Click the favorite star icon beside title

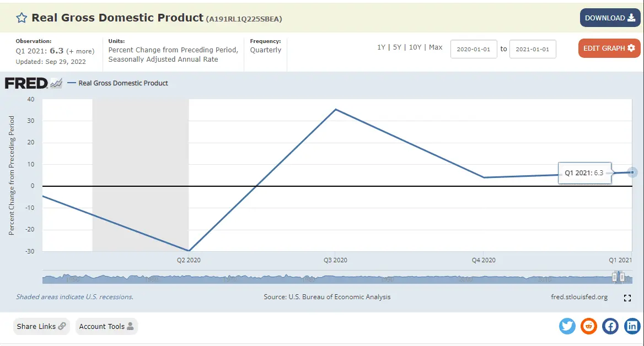[x=22, y=18]
